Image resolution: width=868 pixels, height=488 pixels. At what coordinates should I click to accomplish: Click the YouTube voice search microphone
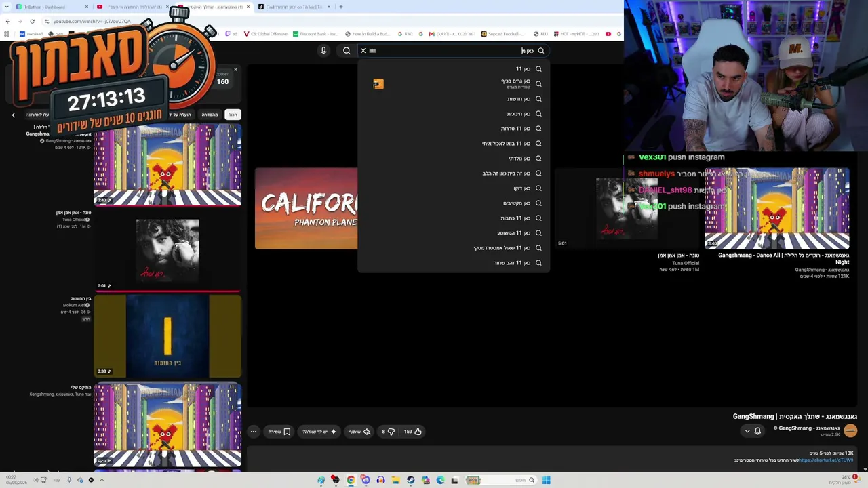point(323,51)
